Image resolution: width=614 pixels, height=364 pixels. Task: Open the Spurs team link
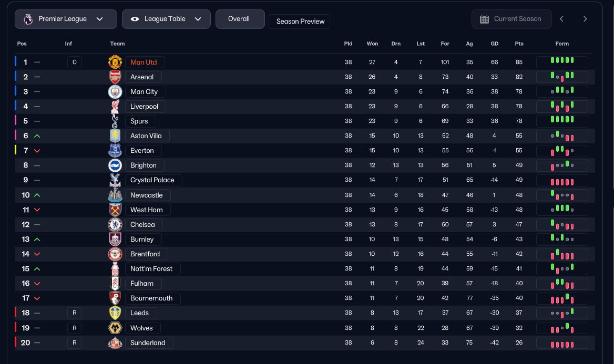click(139, 121)
